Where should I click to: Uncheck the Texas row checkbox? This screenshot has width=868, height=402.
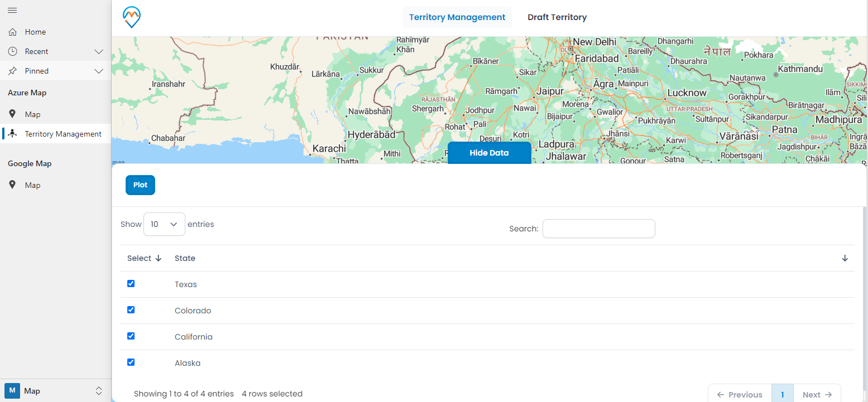[x=131, y=283]
